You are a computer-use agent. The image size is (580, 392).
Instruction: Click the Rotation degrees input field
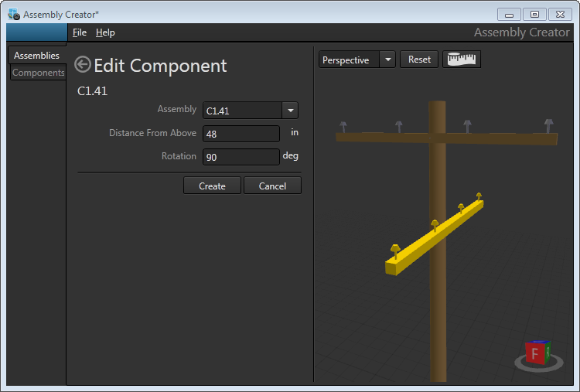point(241,157)
